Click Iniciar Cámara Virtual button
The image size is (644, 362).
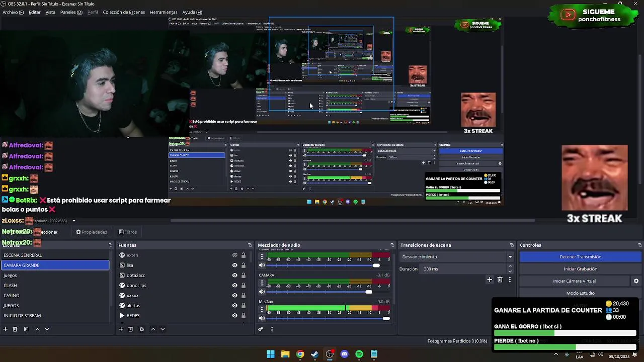[x=574, y=281]
